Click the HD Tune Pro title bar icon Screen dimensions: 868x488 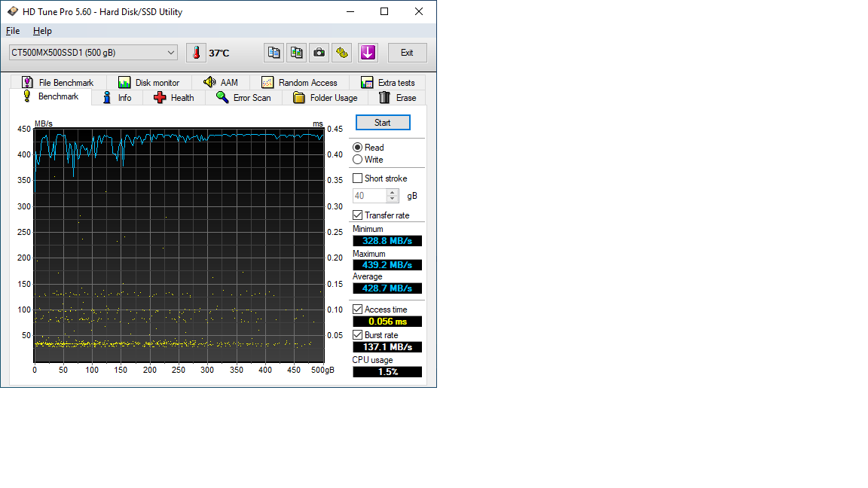click(x=12, y=11)
